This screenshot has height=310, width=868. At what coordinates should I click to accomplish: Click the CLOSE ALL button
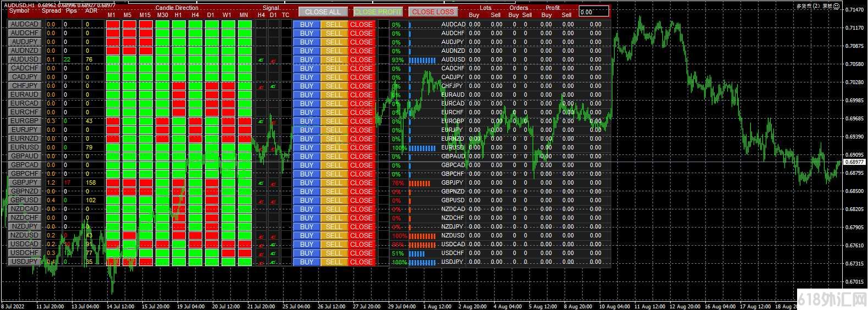323,12
